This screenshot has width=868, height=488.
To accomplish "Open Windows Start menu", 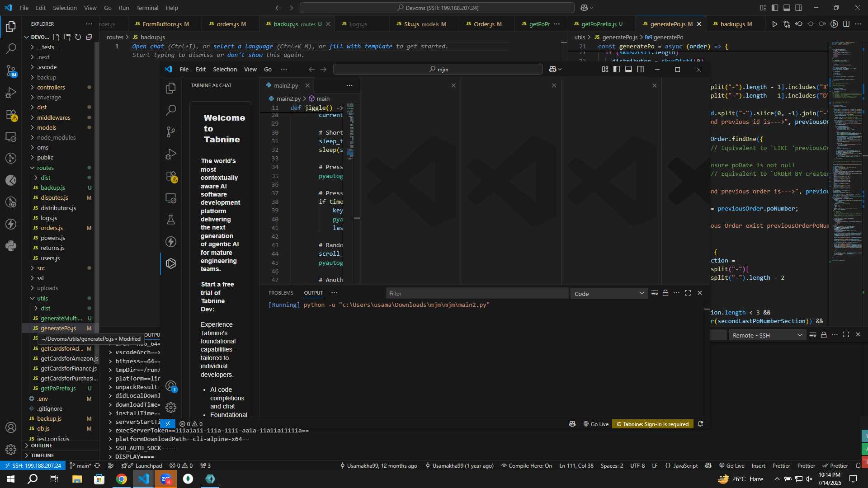I will [11, 479].
